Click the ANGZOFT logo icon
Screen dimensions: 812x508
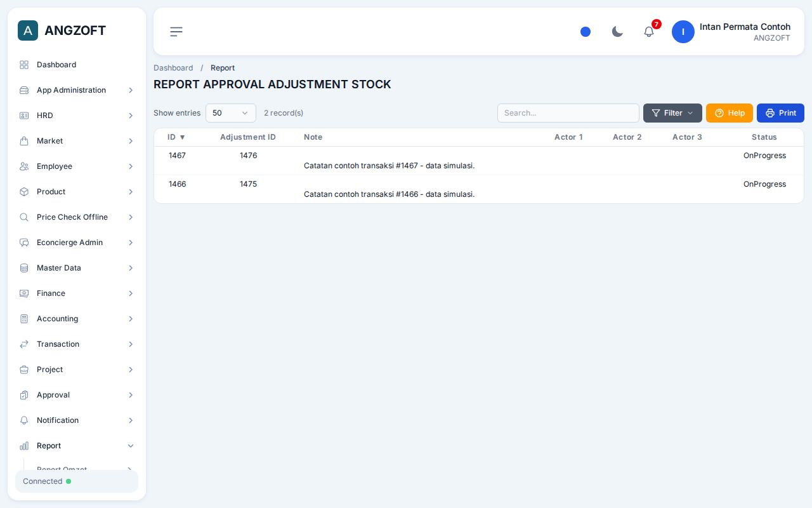point(28,30)
